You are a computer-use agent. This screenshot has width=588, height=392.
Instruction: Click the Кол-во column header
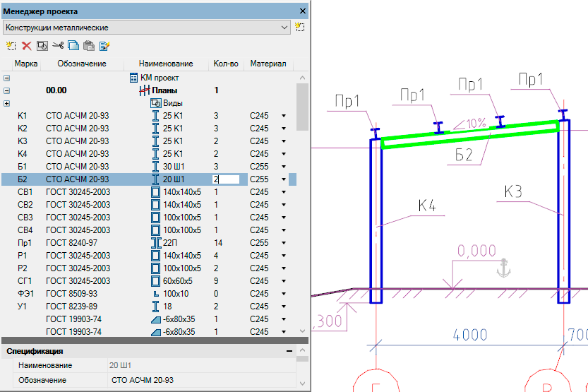[226, 64]
